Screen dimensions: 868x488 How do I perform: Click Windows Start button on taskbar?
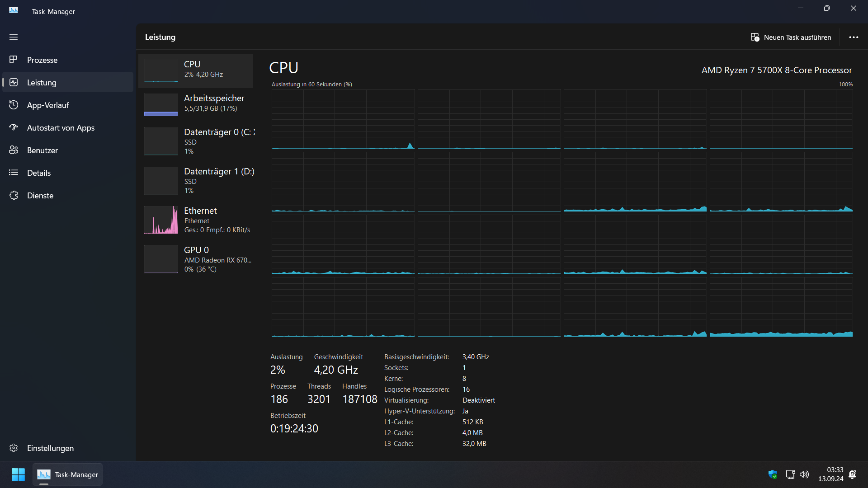18,474
